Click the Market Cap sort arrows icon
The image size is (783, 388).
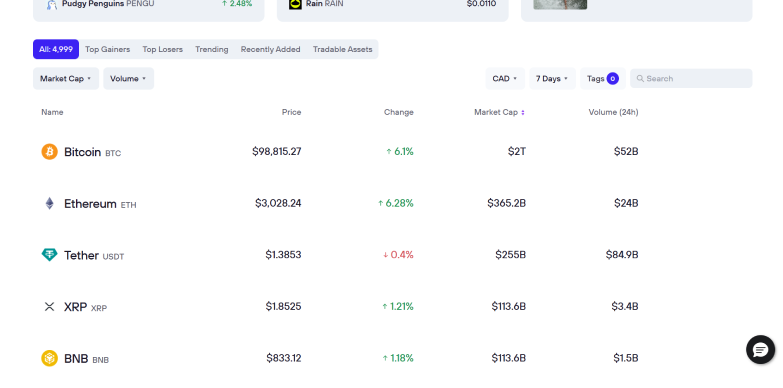click(523, 112)
